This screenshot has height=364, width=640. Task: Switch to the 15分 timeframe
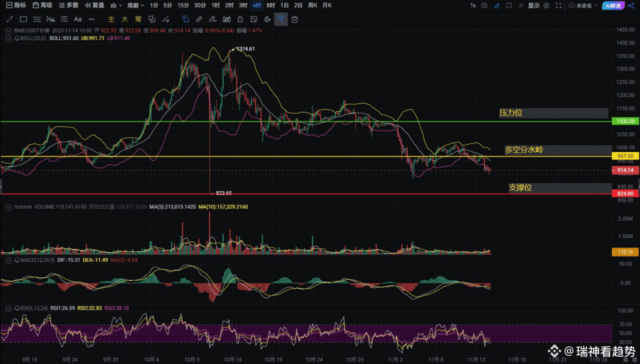183,5
